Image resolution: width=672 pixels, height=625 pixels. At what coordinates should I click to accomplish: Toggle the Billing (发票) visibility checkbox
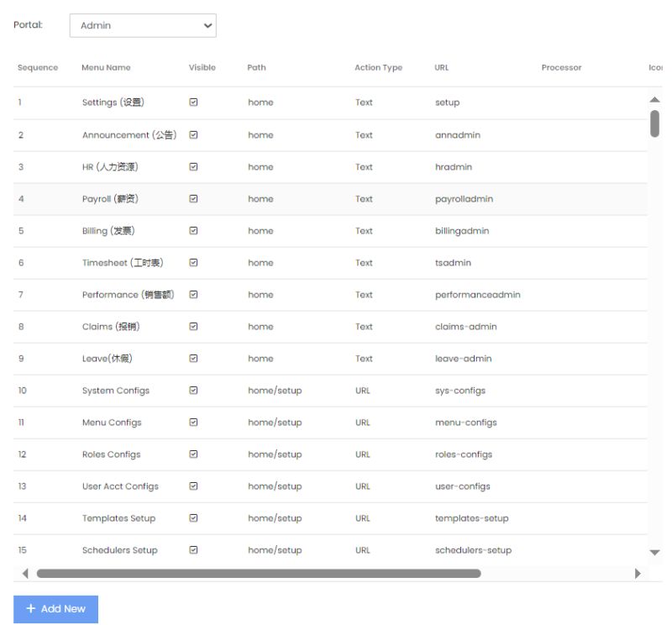195,230
